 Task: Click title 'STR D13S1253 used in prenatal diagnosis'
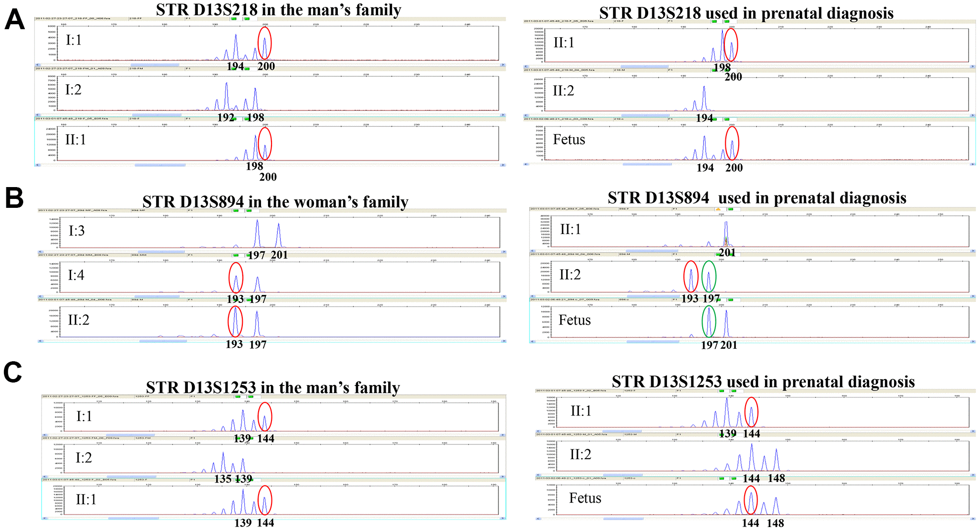click(763, 382)
